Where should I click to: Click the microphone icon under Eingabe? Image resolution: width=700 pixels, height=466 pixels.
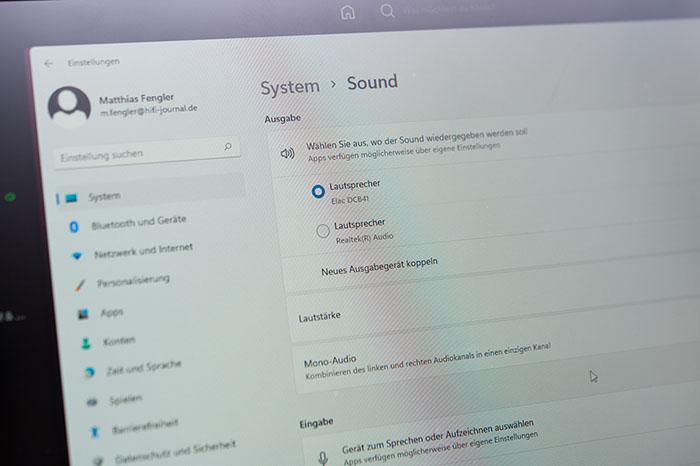coord(323,458)
